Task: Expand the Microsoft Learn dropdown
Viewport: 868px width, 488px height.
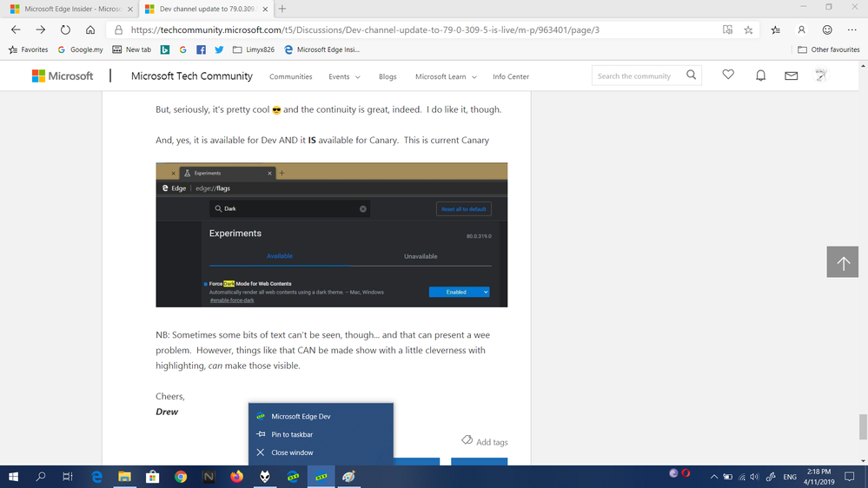Action: click(x=446, y=76)
